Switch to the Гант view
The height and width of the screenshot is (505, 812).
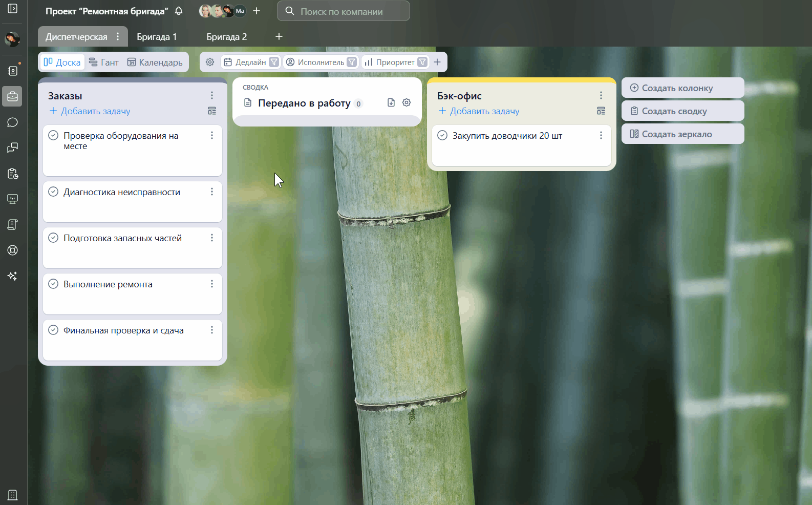104,62
